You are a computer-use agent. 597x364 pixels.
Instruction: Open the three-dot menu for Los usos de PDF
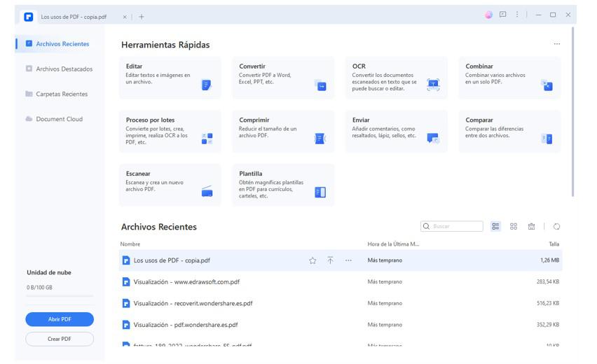click(x=348, y=260)
